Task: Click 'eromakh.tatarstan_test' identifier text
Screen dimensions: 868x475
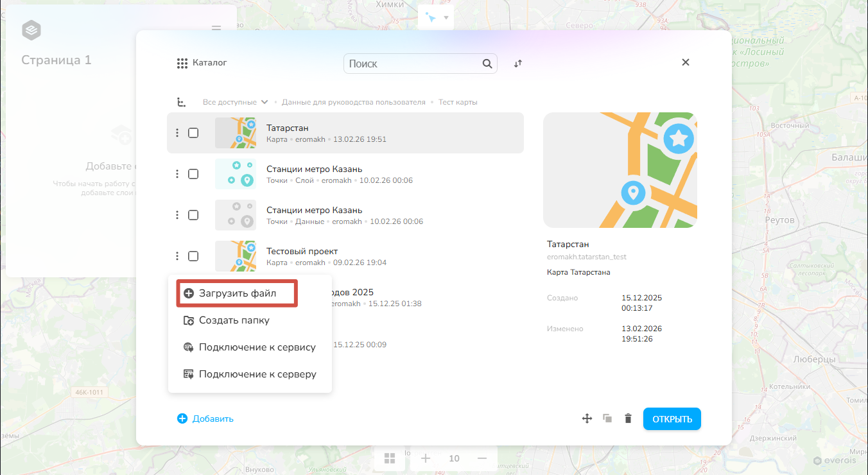Action: [x=587, y=257]
